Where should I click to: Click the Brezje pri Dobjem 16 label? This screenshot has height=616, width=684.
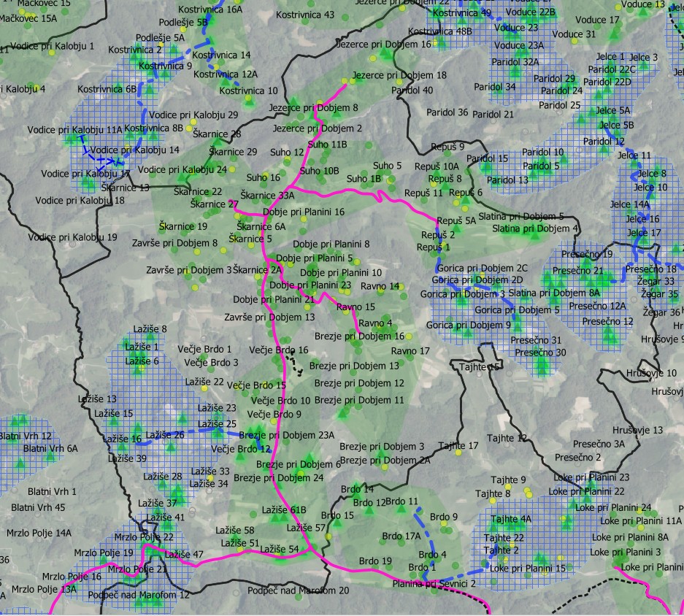(360, 337)
